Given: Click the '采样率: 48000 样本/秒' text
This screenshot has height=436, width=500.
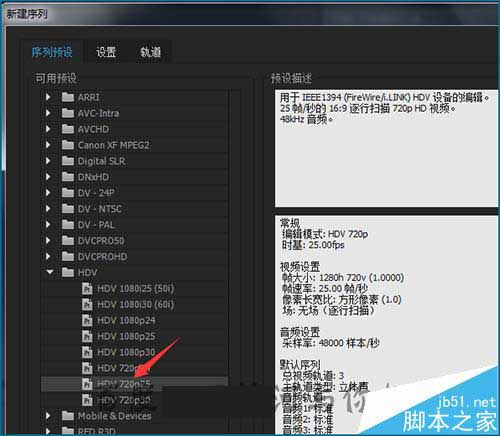Looking at the screenshot, I should pyautogui.click(x=331, y=343).
